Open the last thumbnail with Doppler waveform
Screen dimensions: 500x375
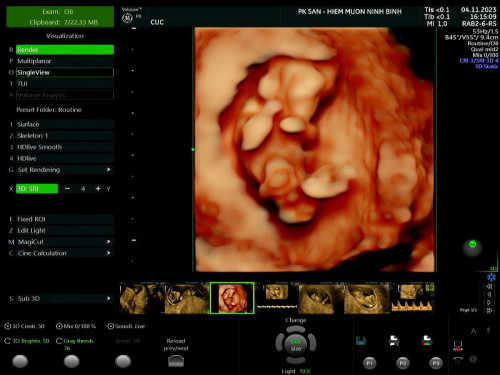pos(412,298)
